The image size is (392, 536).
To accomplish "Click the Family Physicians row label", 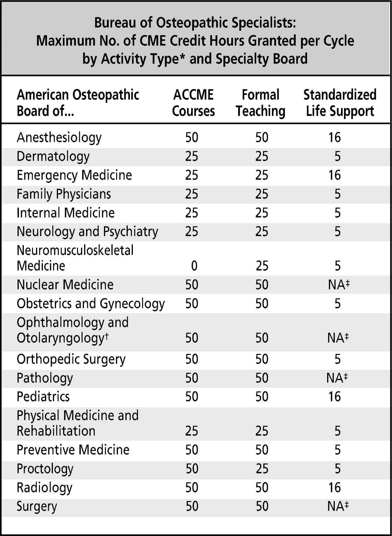I will click(x=64, y=194).
